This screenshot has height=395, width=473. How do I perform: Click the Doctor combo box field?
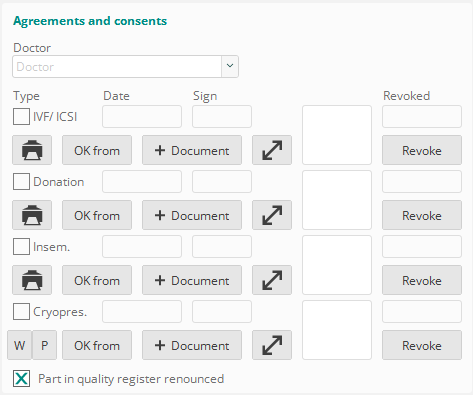pos(125,66)
